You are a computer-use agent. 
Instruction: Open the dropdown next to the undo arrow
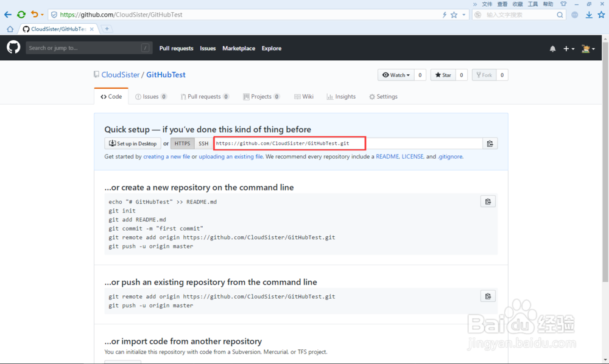coord(43,15)
